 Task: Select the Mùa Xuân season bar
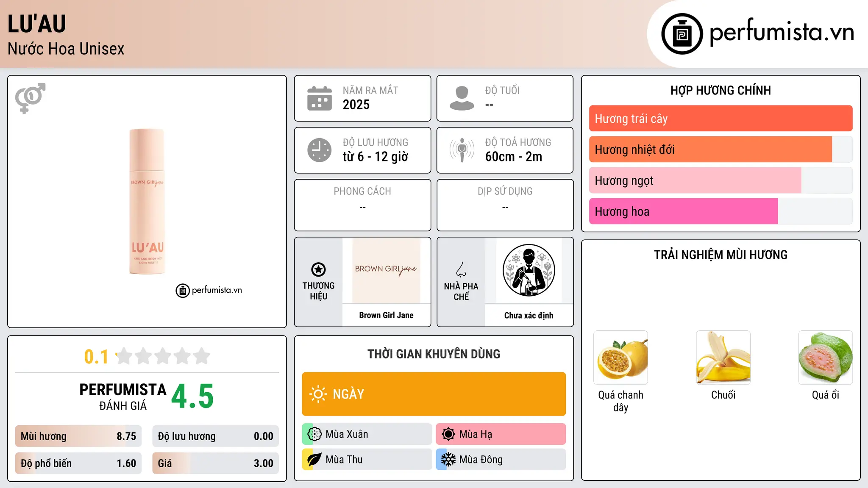[367, 434]
